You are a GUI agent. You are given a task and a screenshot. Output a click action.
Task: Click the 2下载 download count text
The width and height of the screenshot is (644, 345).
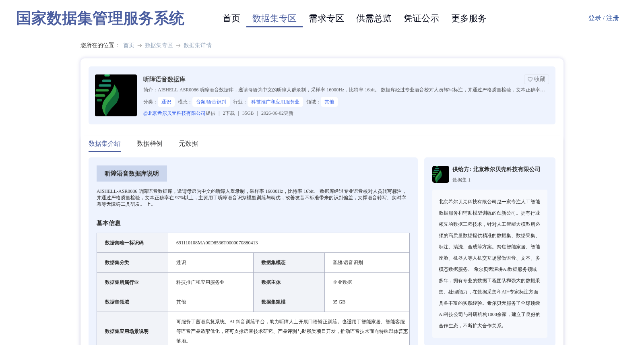229,113
